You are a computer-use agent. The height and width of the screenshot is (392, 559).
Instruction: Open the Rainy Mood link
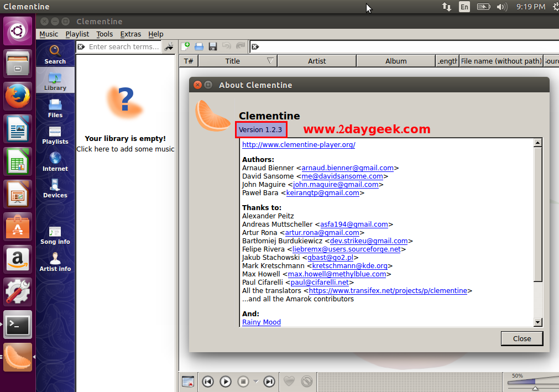(x=262, y=322)
